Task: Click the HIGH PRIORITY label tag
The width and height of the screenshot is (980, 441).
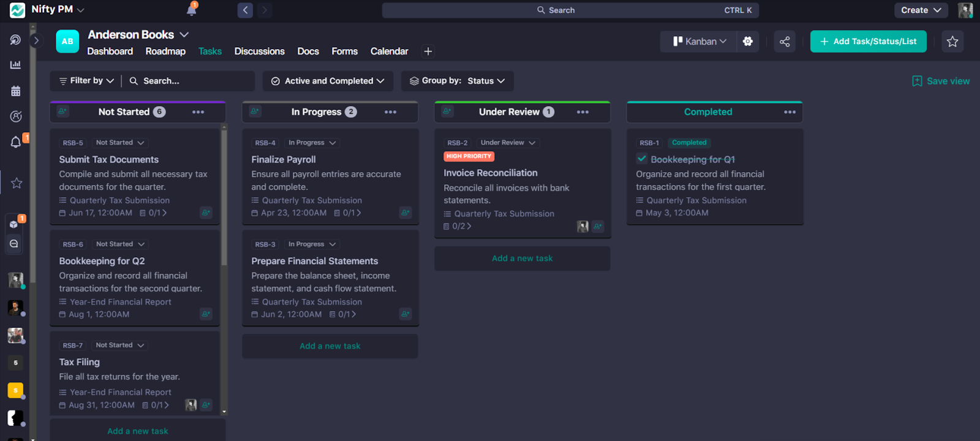Action: pyautogui.click(x=469, y=156)
